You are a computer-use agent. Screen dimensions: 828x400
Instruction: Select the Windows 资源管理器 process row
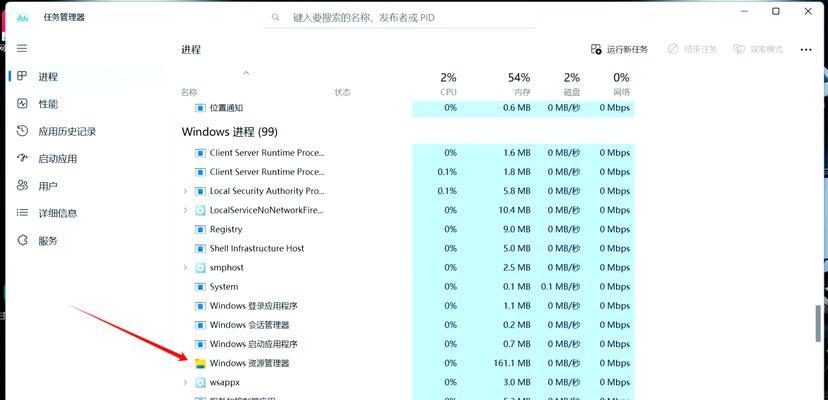pyautogui.click(x=407, y=363)
